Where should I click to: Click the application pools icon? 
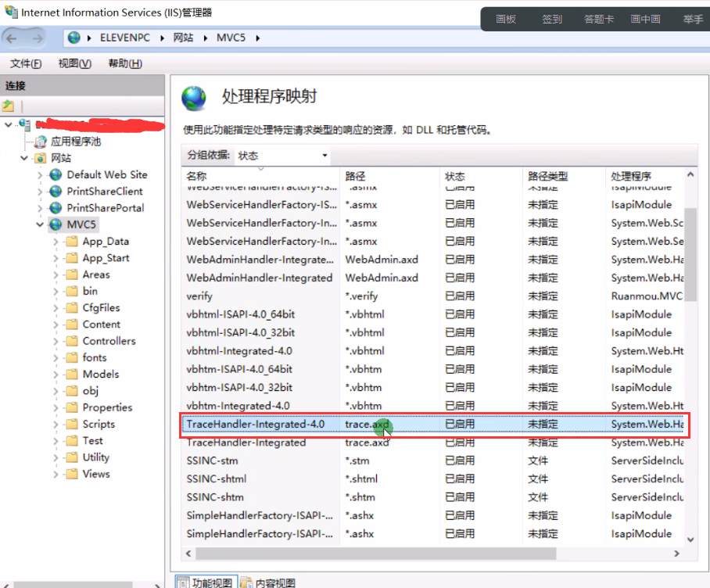pyautogui.click(x=41, y=142)
